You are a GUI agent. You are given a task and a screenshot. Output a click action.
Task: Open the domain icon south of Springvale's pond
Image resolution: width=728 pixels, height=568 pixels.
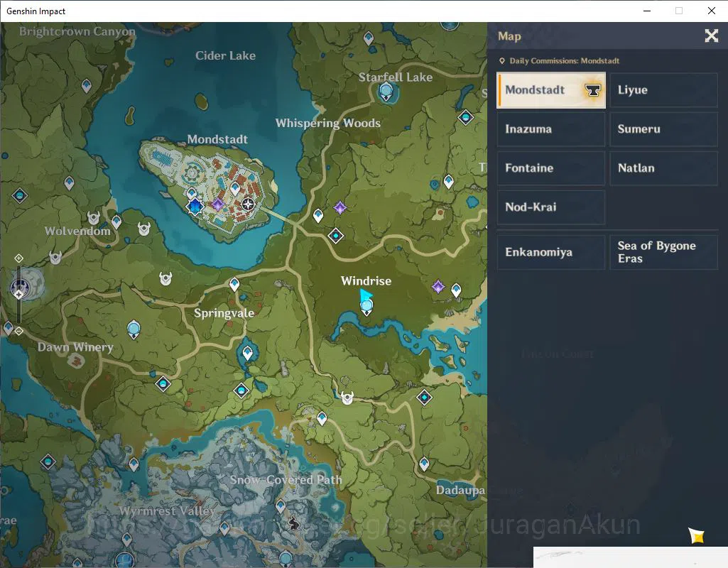click(x=241, y=390)
